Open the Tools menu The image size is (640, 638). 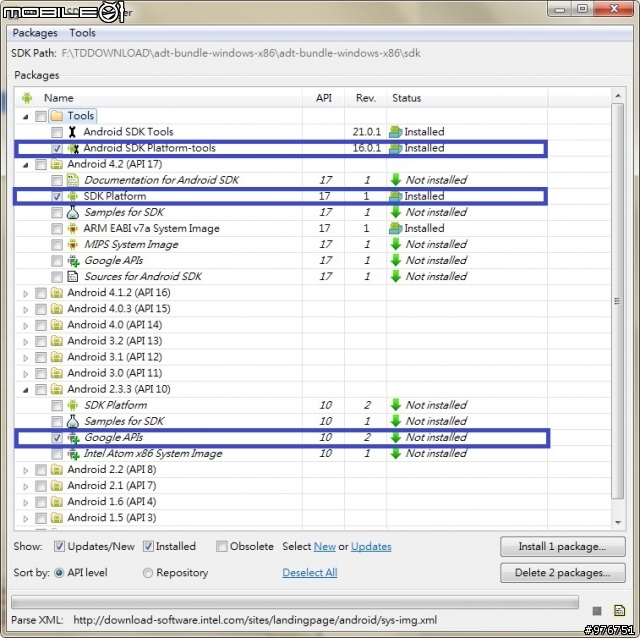coord(82,33)
